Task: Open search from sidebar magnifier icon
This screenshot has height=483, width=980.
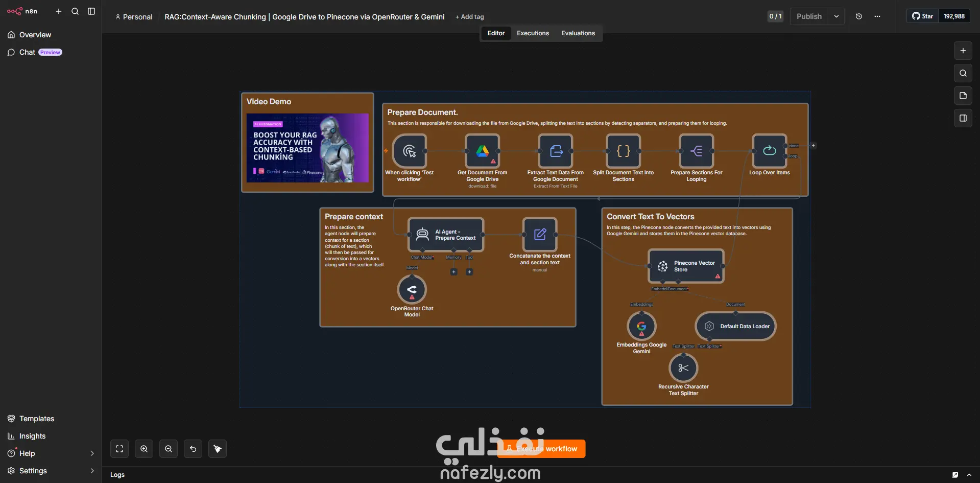Action: [x=75, y=11]
